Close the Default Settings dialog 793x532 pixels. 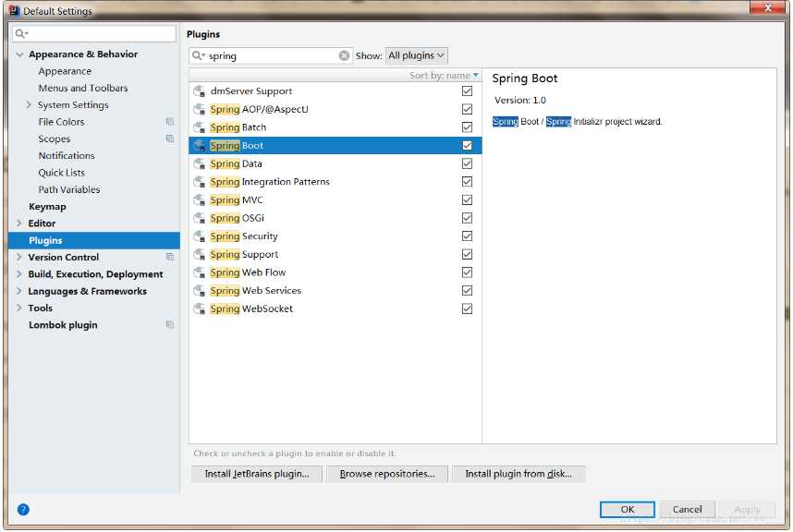coord(767,7)
